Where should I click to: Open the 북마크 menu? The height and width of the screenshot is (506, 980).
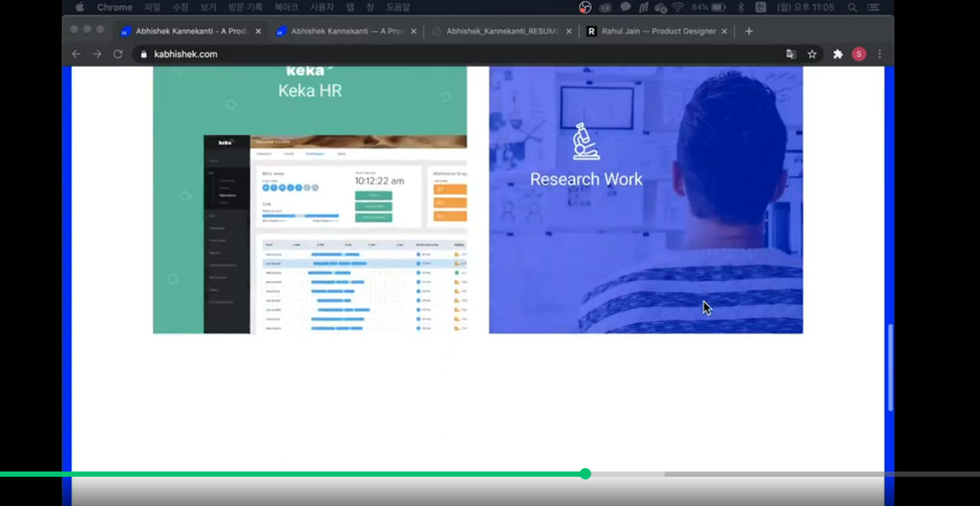pos(286,7)
